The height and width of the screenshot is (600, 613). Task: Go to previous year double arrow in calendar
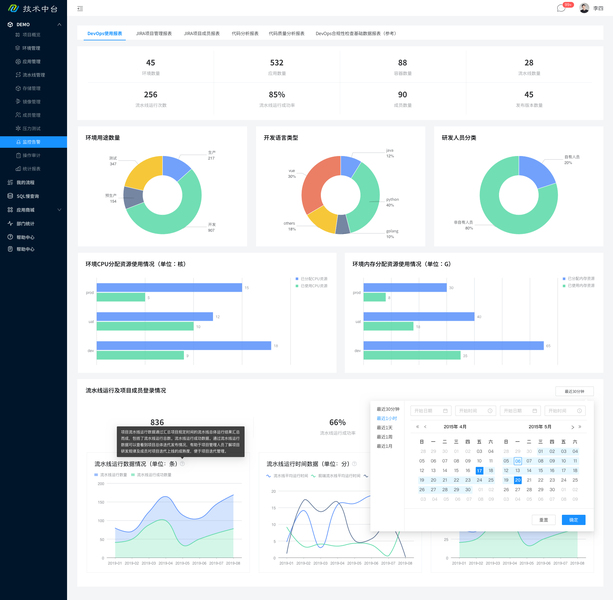click(x=418, y=427)
